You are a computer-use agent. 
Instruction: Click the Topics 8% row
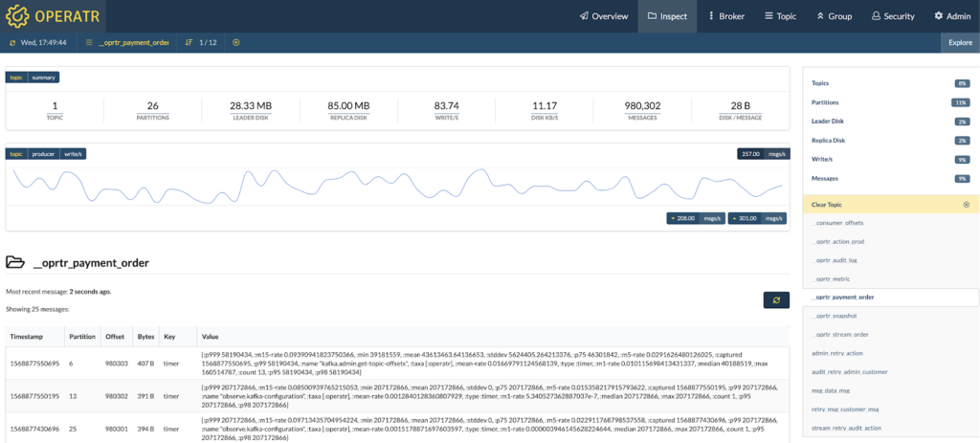tap(890, 83)
